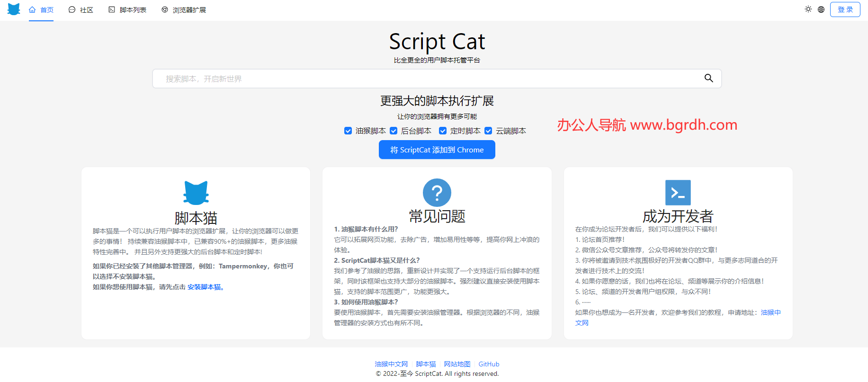Click FAQ question ScriptCat脚本猫又是什么?
Image resolution: width=868 pixels, height=382 pixels.
coord(377,260)
